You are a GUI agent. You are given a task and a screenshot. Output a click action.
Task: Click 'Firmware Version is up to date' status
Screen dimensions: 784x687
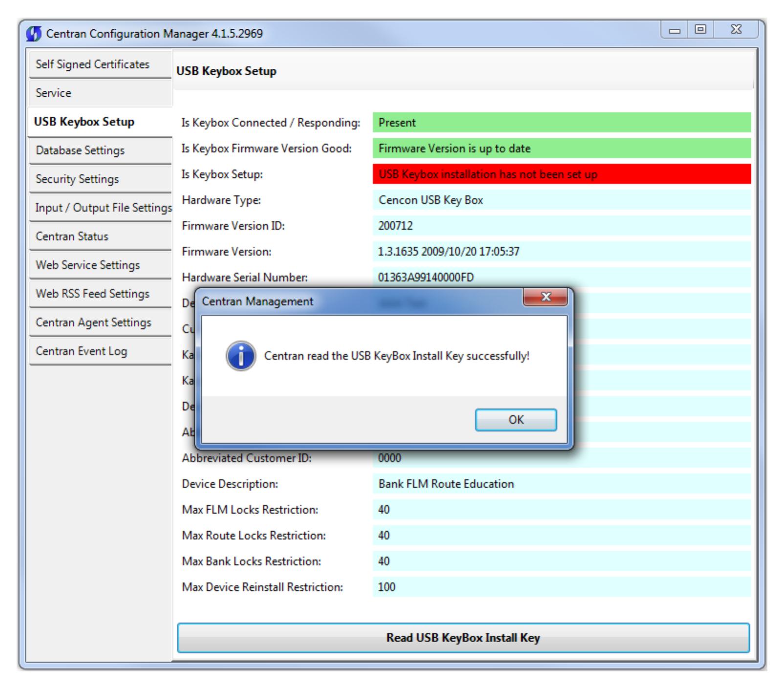pyautogui.click(x=562, y=149)
